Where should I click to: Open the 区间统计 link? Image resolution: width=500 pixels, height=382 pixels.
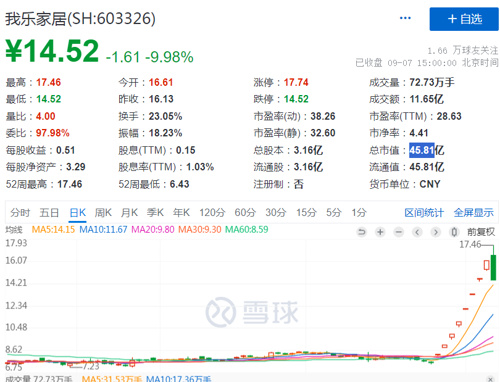tap(424, 212)
